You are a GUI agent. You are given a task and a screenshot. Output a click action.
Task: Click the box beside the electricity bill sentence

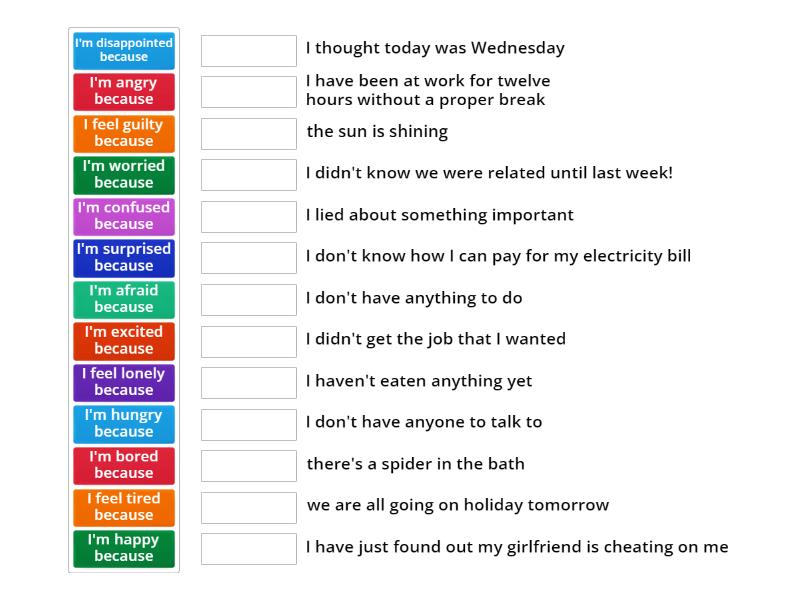coord(248,257)
